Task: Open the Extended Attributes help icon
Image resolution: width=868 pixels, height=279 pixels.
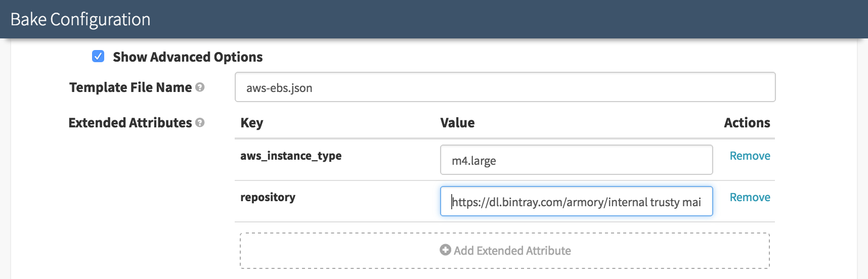Action: pyautogui.click(x=200, y=123)
